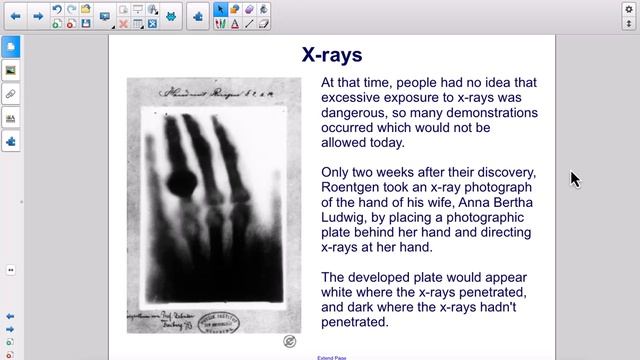The width and height of the screenshot is (640, 360).
Task: Click the "X-rays" slide title
Action: point(332,55)
